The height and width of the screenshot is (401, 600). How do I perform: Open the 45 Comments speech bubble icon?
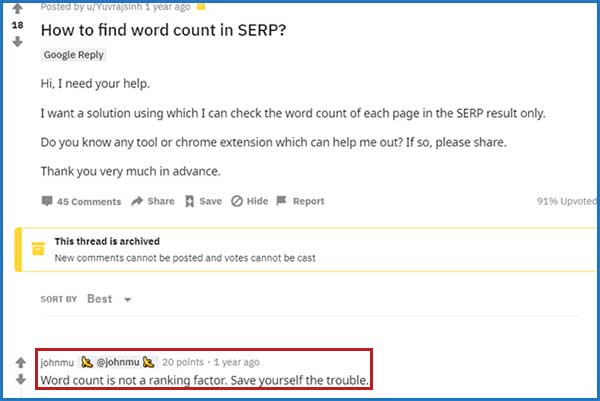point(47,201)
